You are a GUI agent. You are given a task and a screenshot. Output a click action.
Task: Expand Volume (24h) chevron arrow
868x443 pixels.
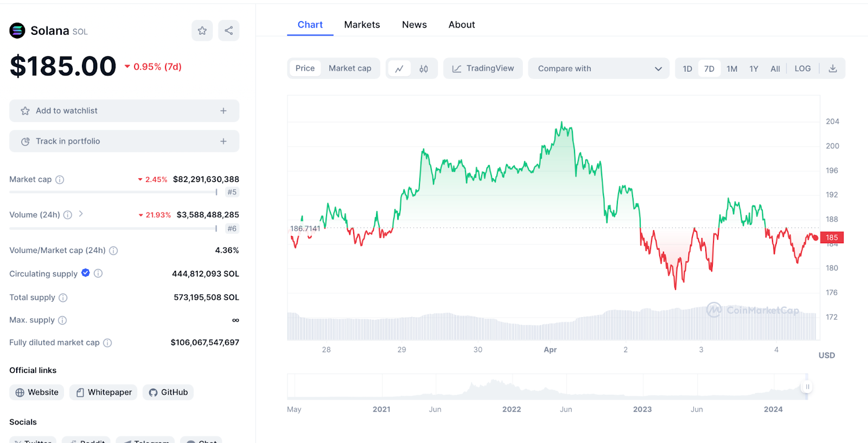pos(81,214)
